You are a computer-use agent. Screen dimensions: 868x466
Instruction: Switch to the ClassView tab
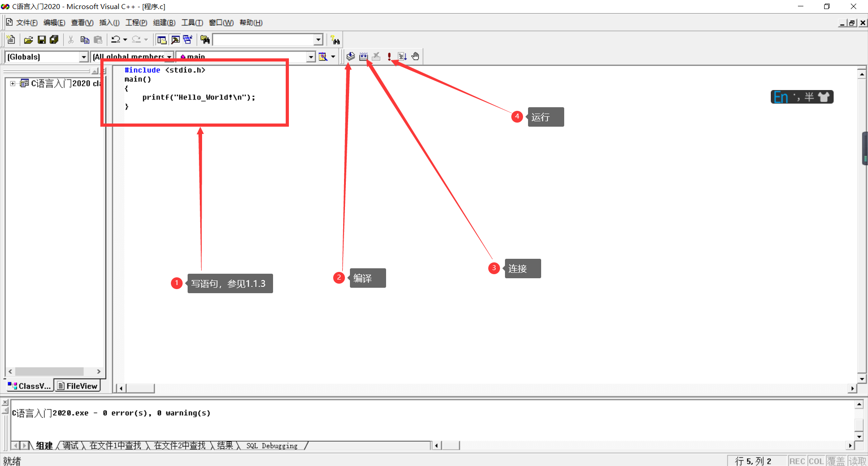click(x=29, y=386)
